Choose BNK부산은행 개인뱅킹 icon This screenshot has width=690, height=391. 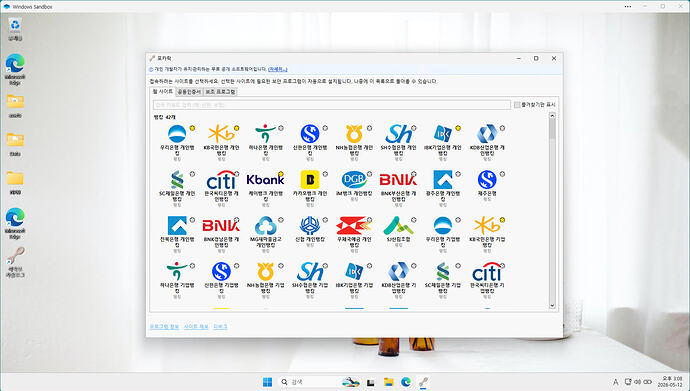click(x=398, y=179)
